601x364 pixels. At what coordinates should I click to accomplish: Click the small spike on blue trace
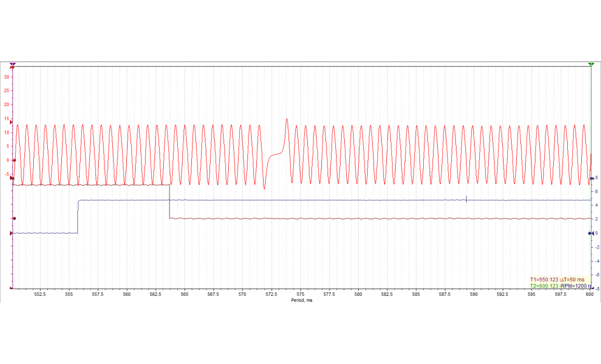(466, 199)
